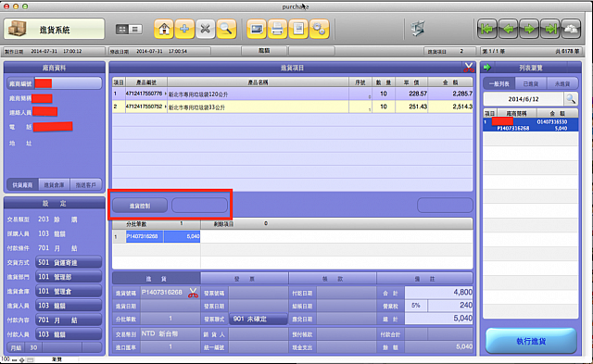Click the 進貨日期 empty field
This screenshot has height=364, width=593.
[170, 306]
